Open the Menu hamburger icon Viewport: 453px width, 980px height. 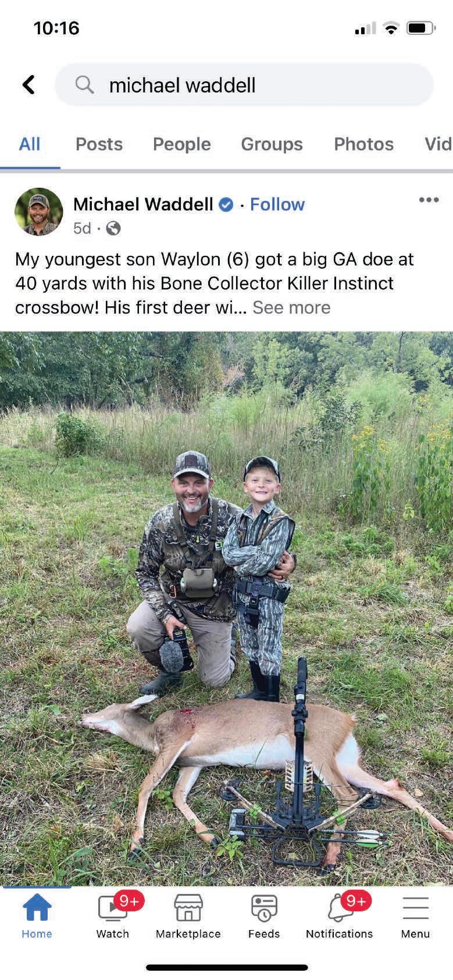(x=415, y=908)
